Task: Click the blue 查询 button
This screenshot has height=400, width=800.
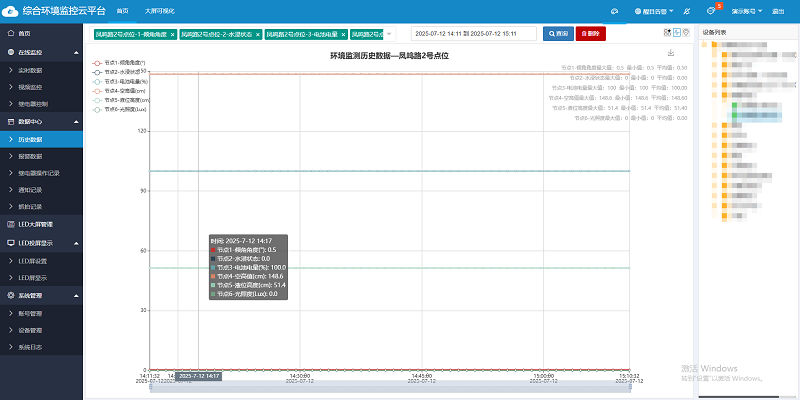Action: (x=558, y=33)
